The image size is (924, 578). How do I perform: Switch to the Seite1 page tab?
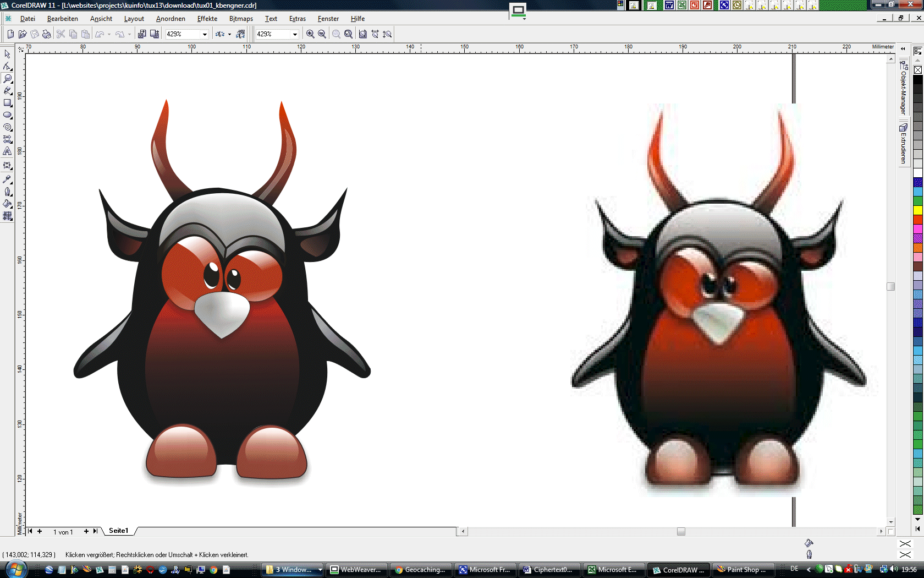point(118,531)
